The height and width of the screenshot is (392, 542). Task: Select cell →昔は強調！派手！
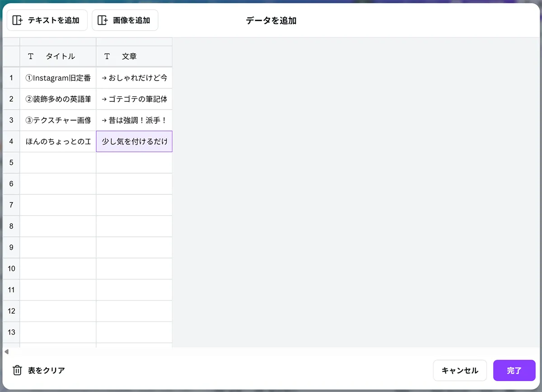(134, 120)
